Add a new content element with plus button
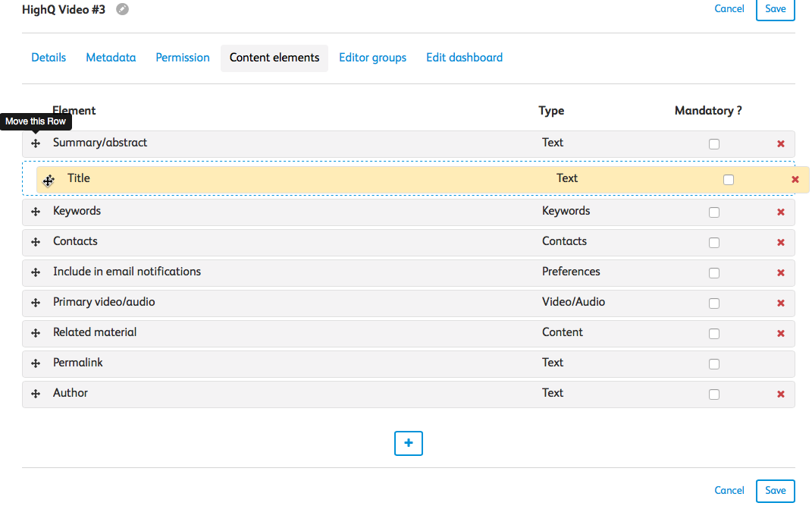 click(x=408, y=443)
